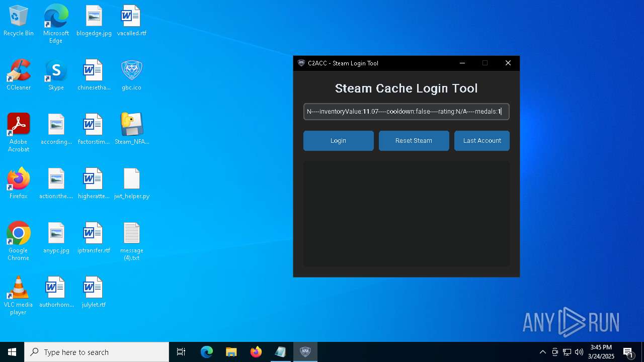
Task: Open the volume control tray icon
Action: [x=579, y=352]
